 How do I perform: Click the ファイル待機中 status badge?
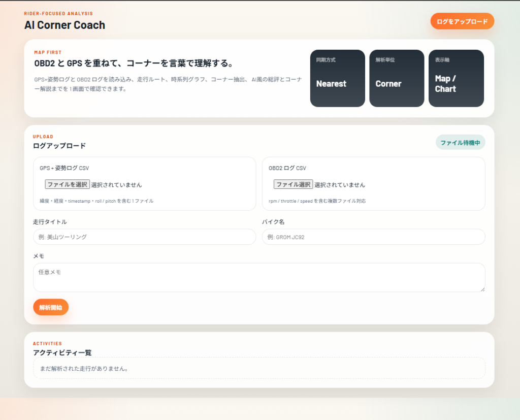tap(460, 143)
